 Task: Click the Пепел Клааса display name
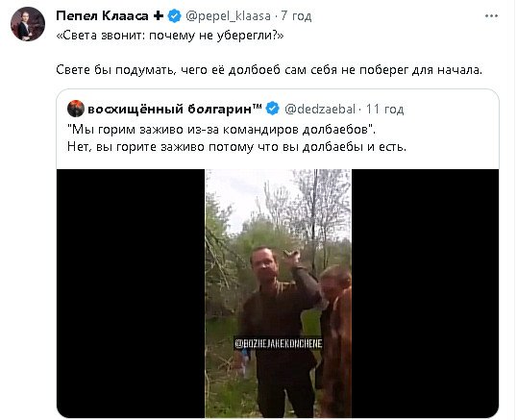(x=102, y=15)
